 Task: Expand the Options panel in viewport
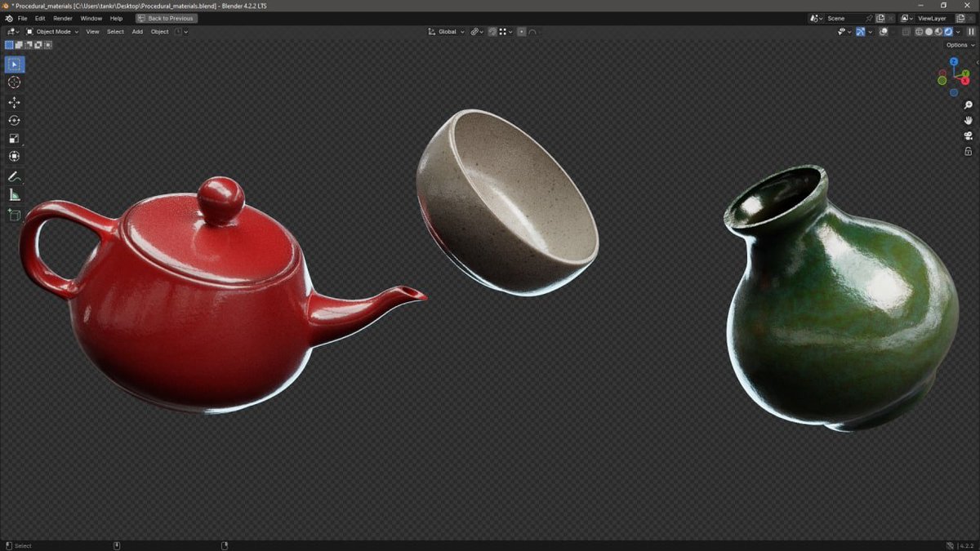957,45
